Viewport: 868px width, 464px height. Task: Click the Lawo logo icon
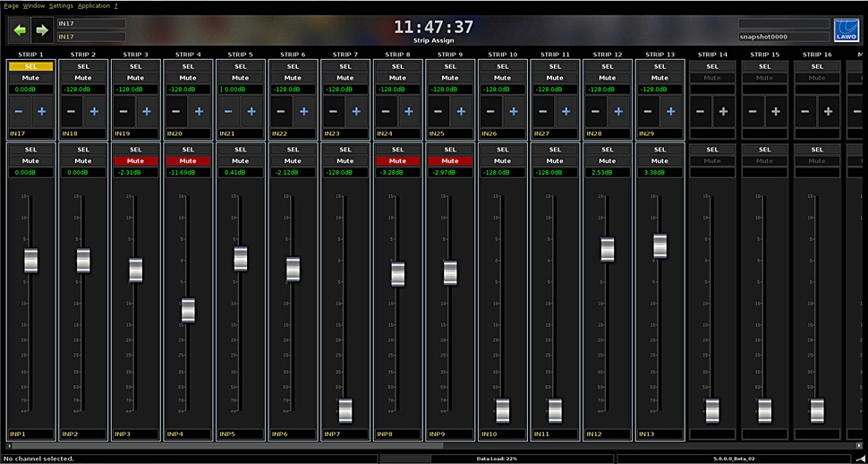tap(846, 30)
